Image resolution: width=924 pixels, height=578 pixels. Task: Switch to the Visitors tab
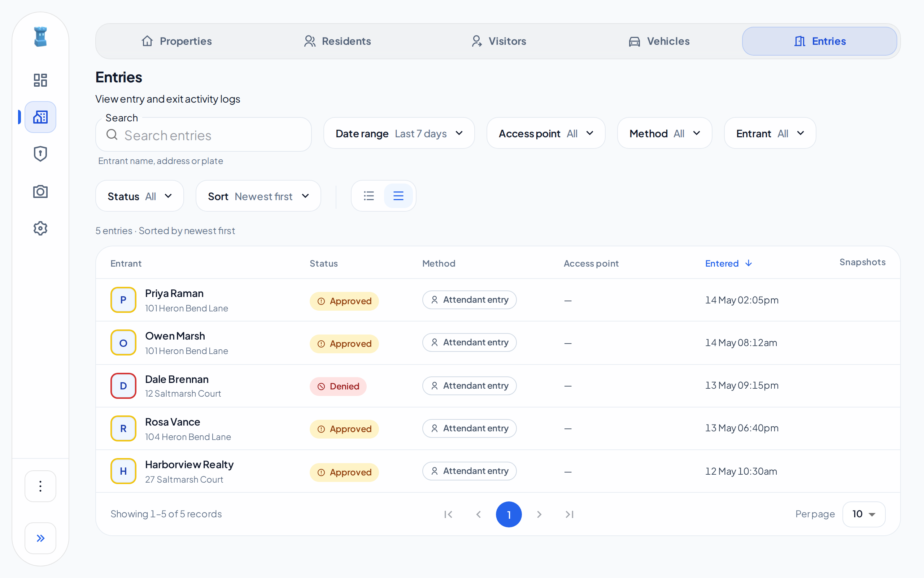[499, 41]
